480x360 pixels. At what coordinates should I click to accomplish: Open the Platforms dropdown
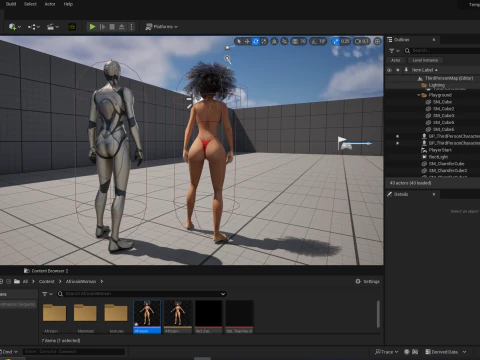click(x=162, y=27)
